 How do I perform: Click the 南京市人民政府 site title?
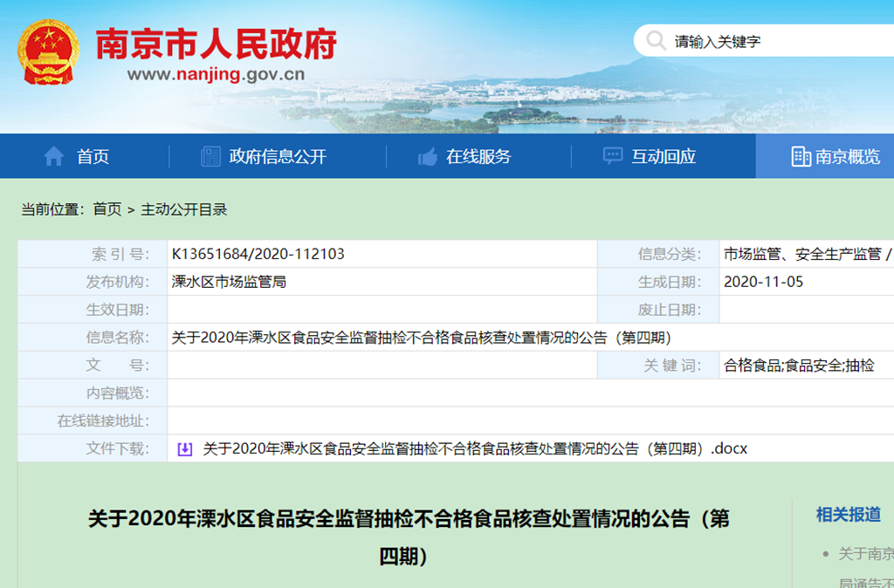click(x=216, y=44)
